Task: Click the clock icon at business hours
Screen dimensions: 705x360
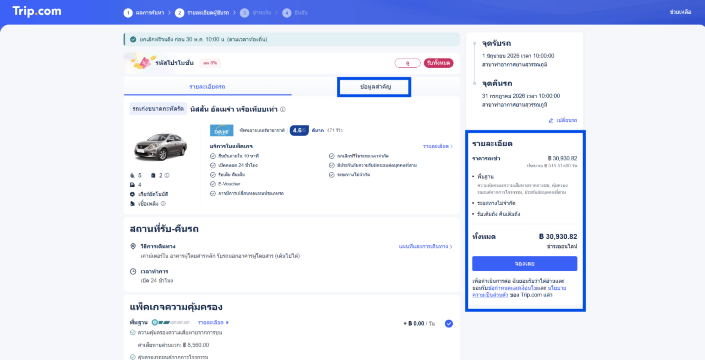Action: (x=133, y=271)
